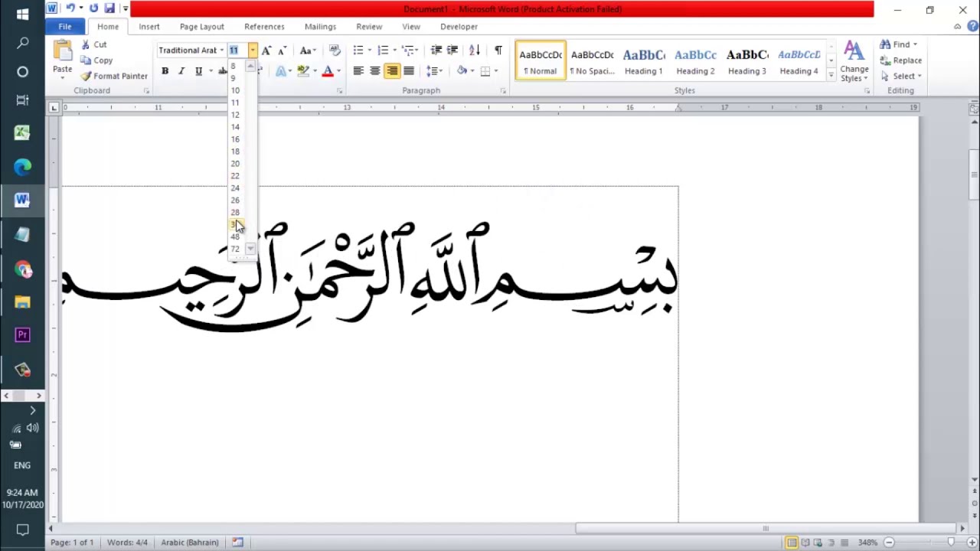Viewport: 980px width, 551px height.
Task: Apply the Heading 3 style
Action: (747, 61)
